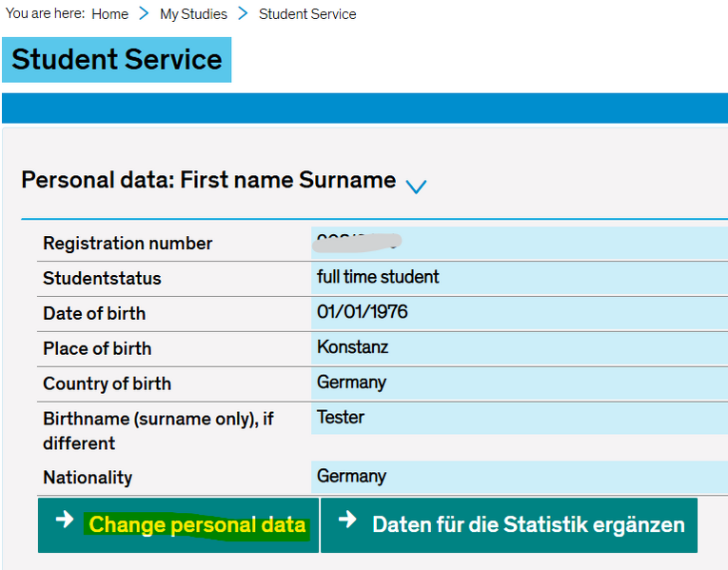Image resolution: width=728 pixels, height=570 pixels.
Task: Click the Tester birthname value
Action: [x=341, y=418]
